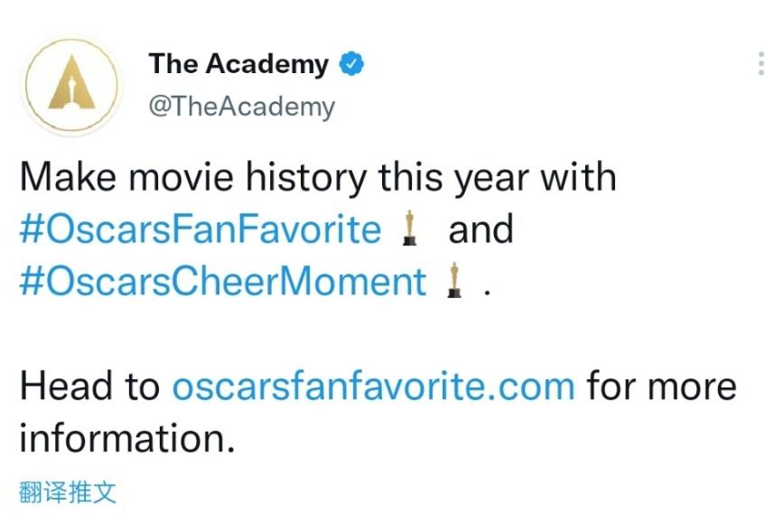
Task: Click The Academy display name
Action: (x=238, y=64)
